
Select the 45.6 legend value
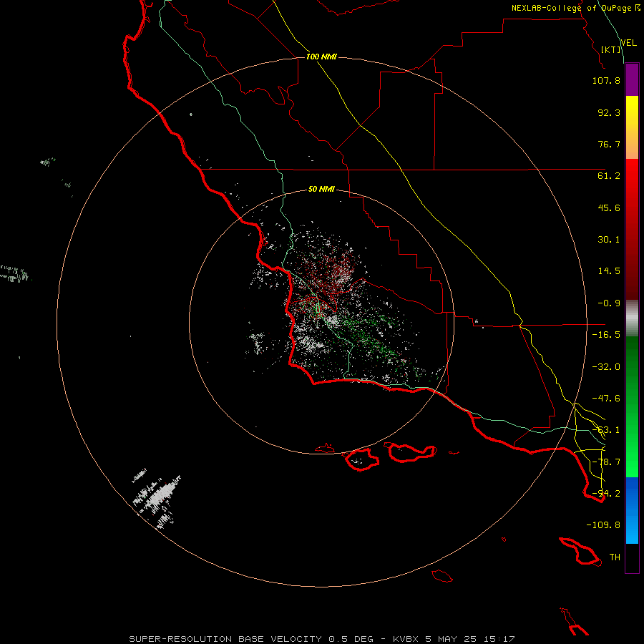(x=609, y=208)
